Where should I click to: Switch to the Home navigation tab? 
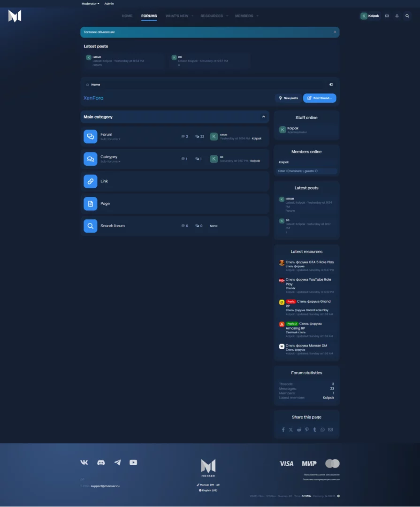pyautogui.click(x=127, y=16)
